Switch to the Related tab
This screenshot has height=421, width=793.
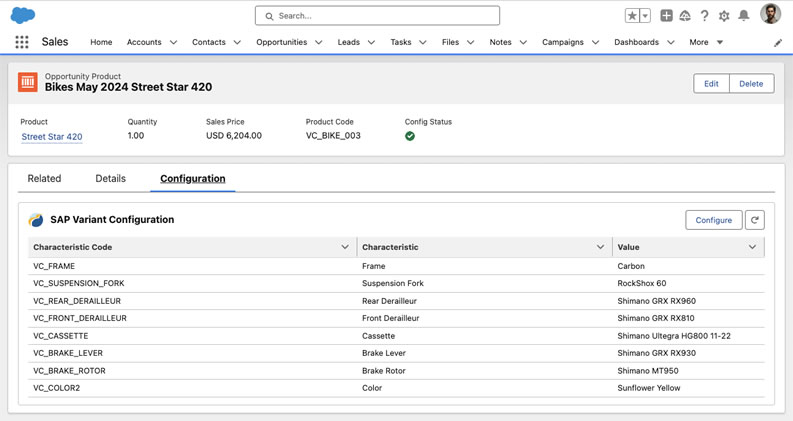(45, 179)
